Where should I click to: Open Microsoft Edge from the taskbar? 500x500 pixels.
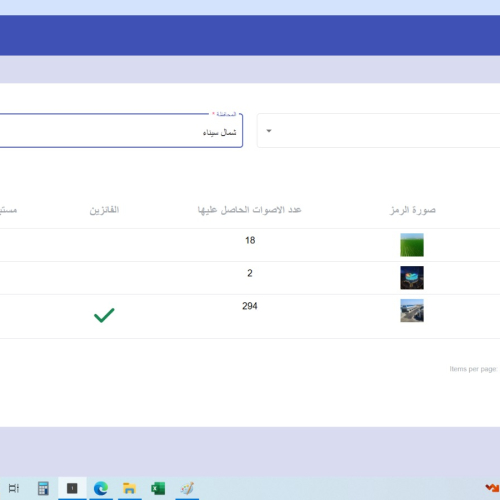pos(101,488)
